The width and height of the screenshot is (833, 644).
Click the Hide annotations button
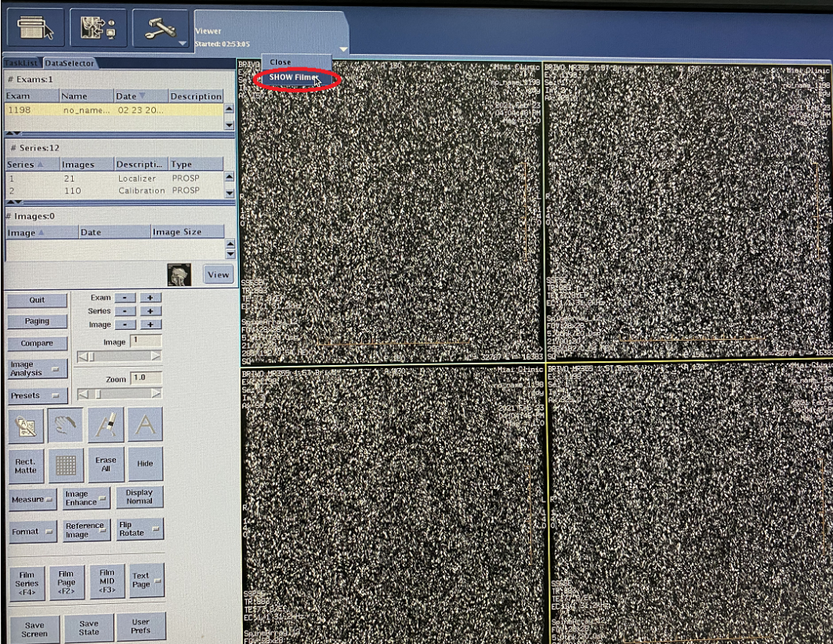click(x=145, y=464)
